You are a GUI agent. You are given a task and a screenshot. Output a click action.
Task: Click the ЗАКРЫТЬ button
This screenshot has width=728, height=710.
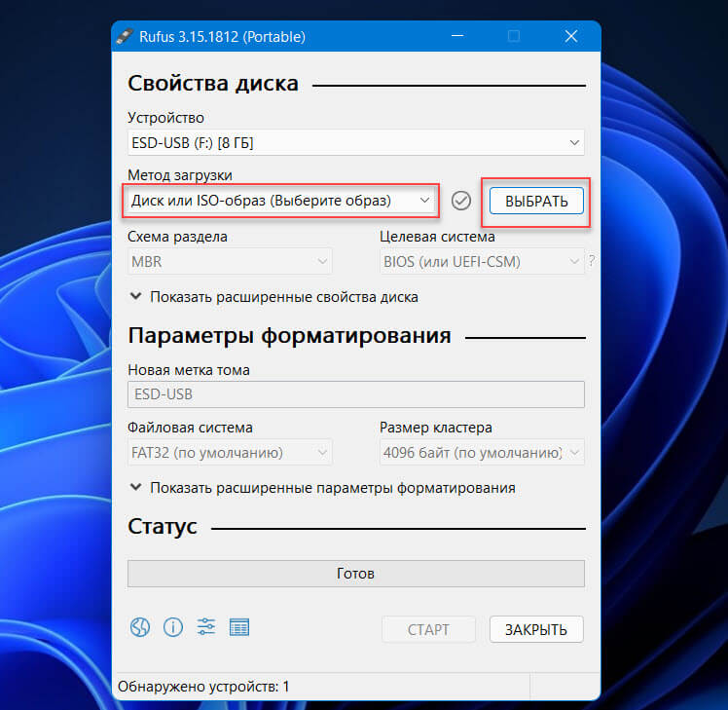tap(536, 629)
